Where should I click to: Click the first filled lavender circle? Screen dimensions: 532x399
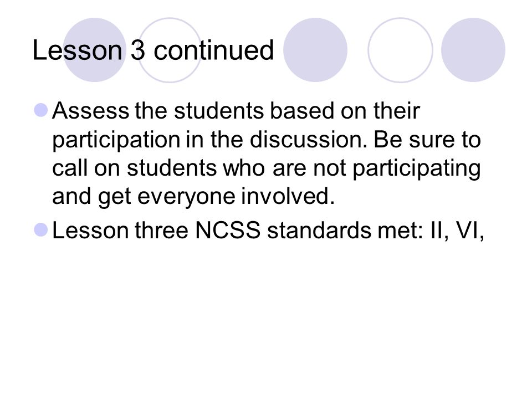95,50
